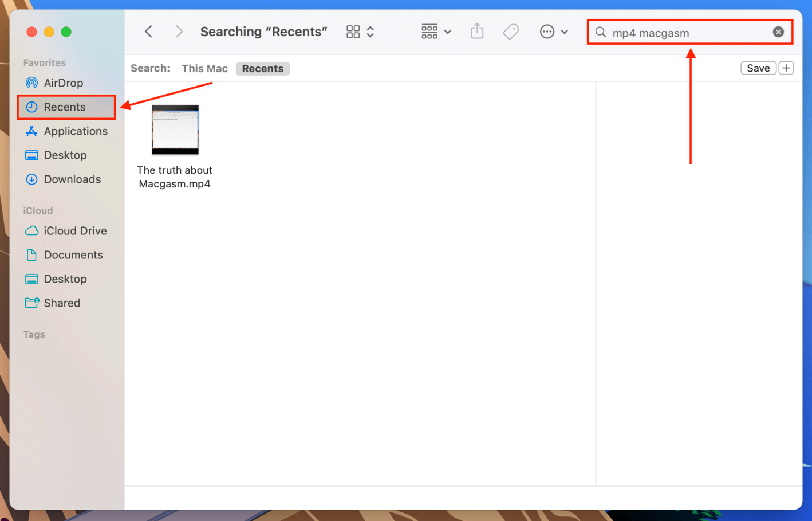Open Desktop under iCloud
812x521 pixels.
coord(66,279)
